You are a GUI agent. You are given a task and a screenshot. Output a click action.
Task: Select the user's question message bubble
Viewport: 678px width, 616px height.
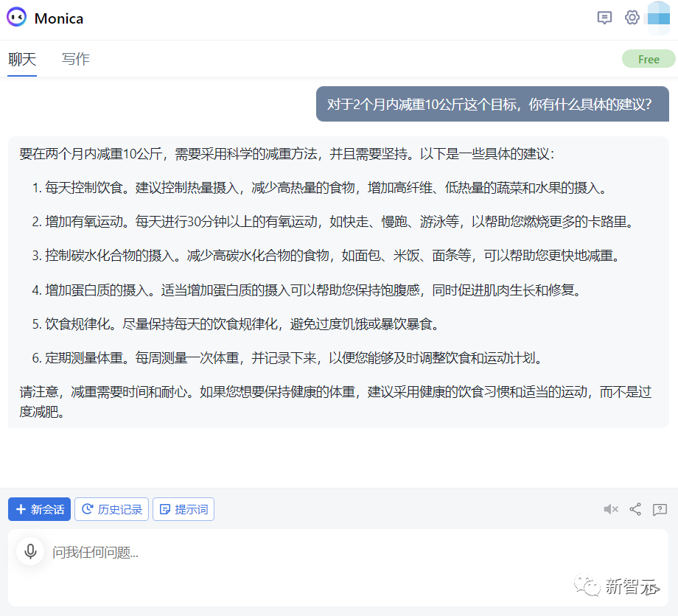pyautogui.click(x=492, y=103)
